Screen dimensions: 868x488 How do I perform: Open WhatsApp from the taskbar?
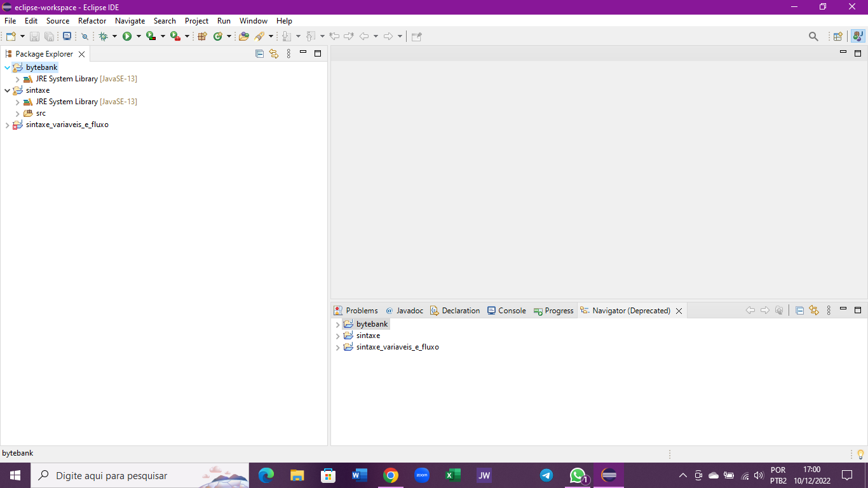(x=578, y=475)
